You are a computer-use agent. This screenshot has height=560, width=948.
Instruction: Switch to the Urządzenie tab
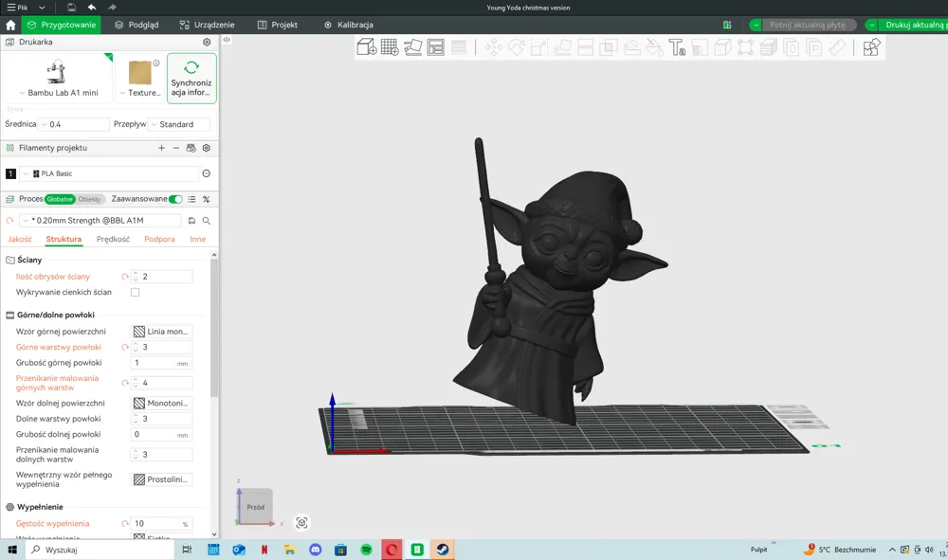(207, 25)
